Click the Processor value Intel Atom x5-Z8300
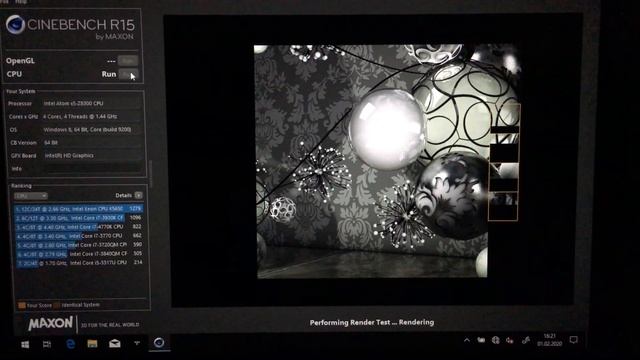640x360 pixels. coord(73,104)
